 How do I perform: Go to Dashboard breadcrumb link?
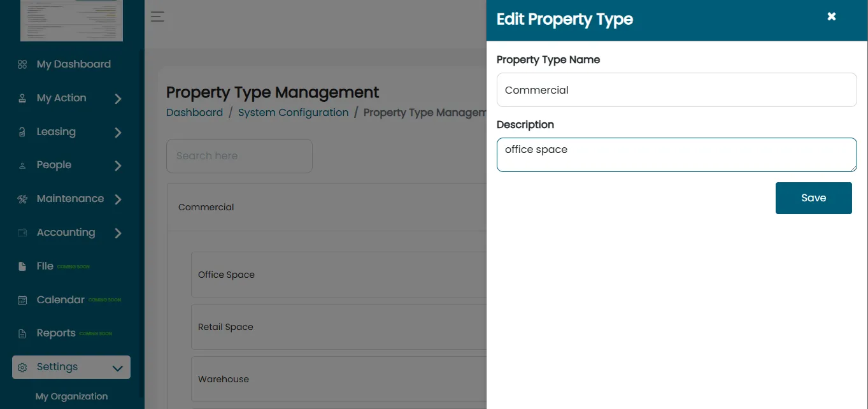point(194,113)
